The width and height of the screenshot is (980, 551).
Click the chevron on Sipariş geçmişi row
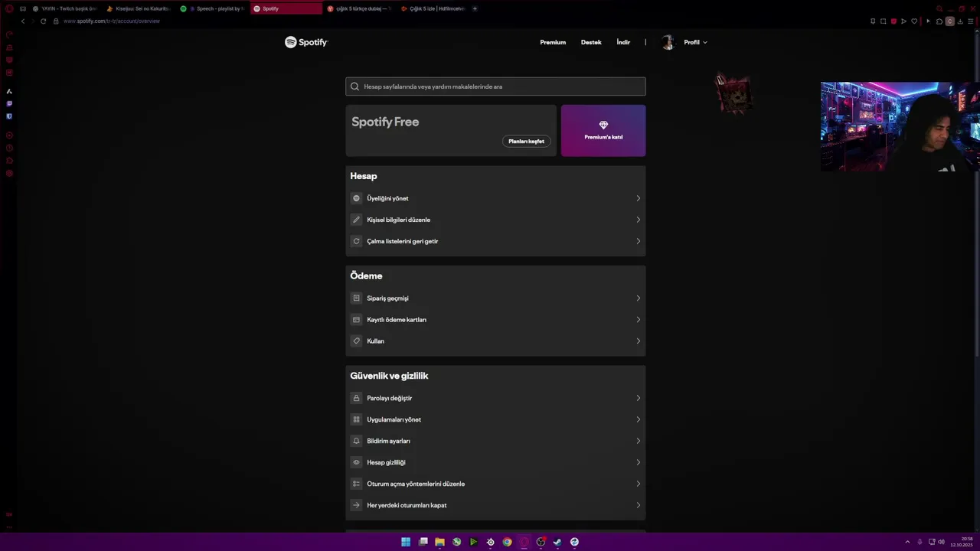coord(638,298)
